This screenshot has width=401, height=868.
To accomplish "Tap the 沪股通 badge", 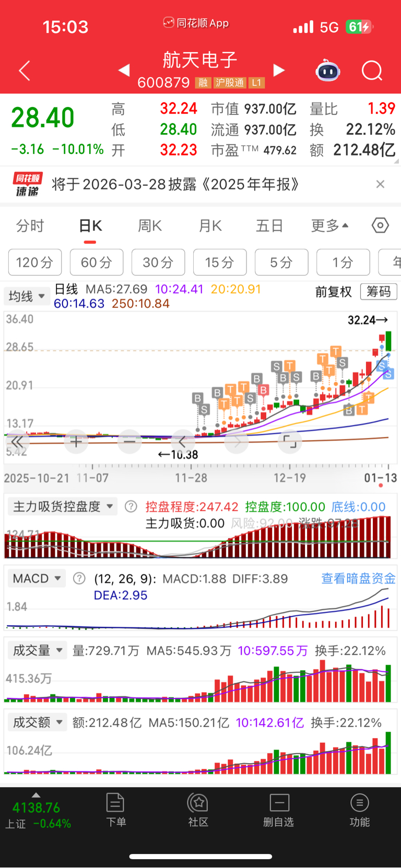I will [230, 83].
